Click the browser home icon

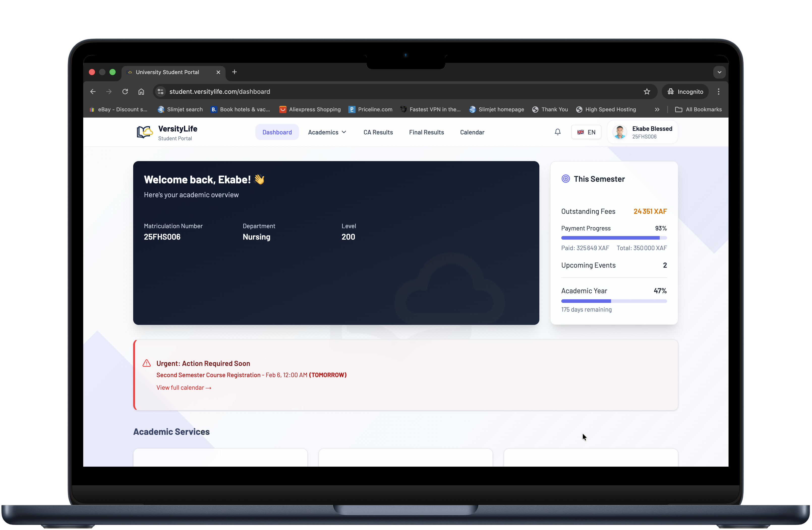[x=141, y=92]
